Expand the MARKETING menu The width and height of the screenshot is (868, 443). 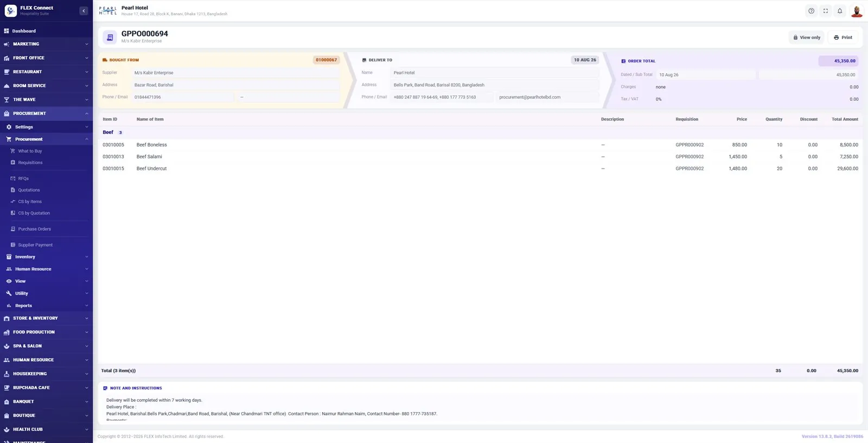click(46, 44)
